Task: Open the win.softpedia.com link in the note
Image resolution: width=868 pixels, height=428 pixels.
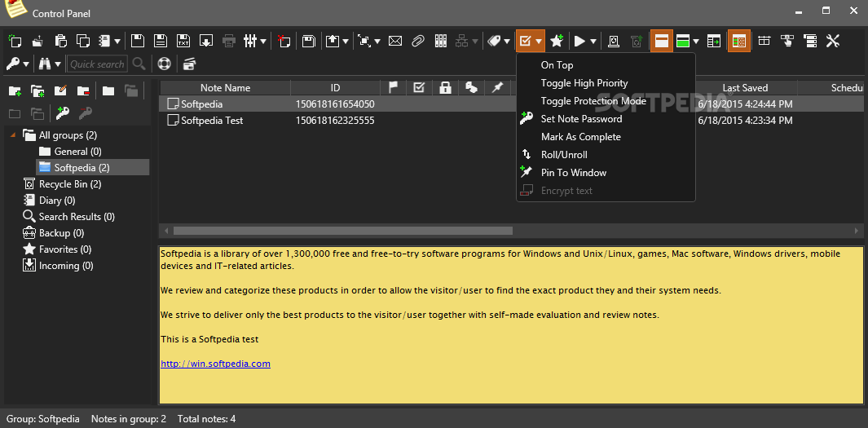Action: [215, 364]
